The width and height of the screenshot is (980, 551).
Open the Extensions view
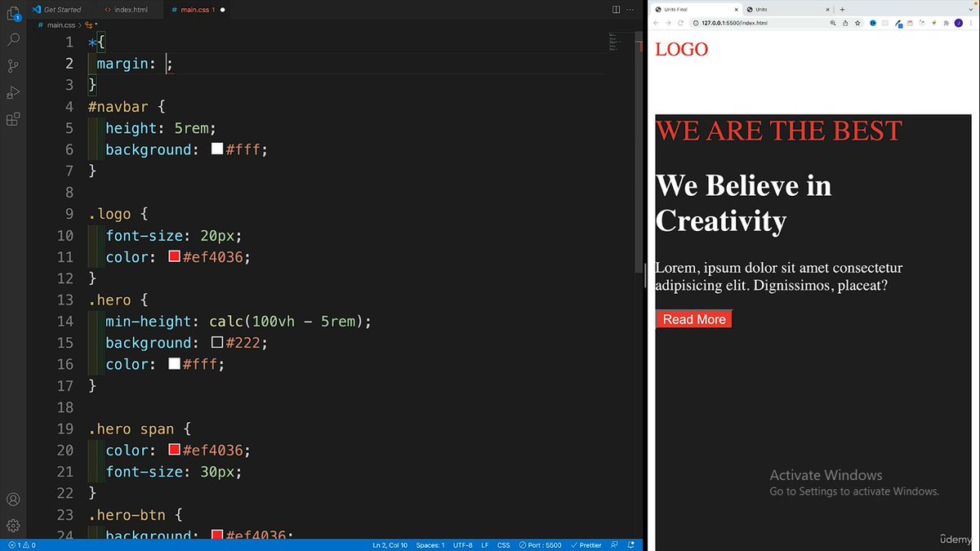tap(13, 119)
